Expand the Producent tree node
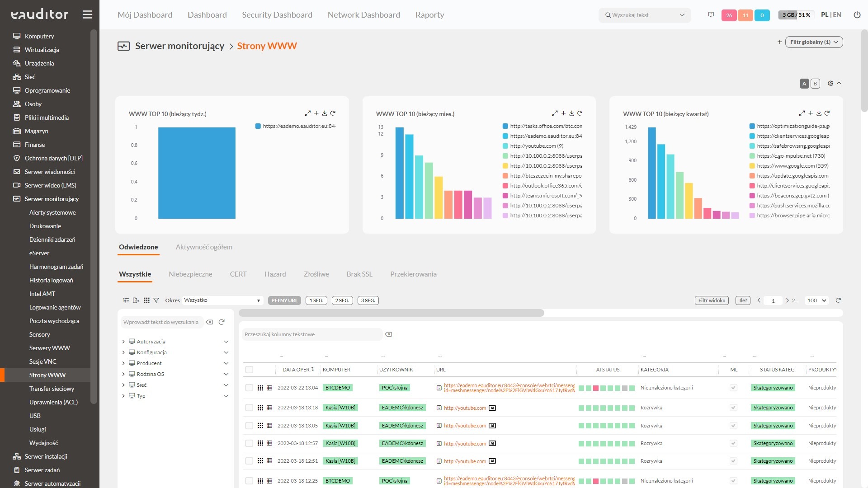 (x=123, y=363)
